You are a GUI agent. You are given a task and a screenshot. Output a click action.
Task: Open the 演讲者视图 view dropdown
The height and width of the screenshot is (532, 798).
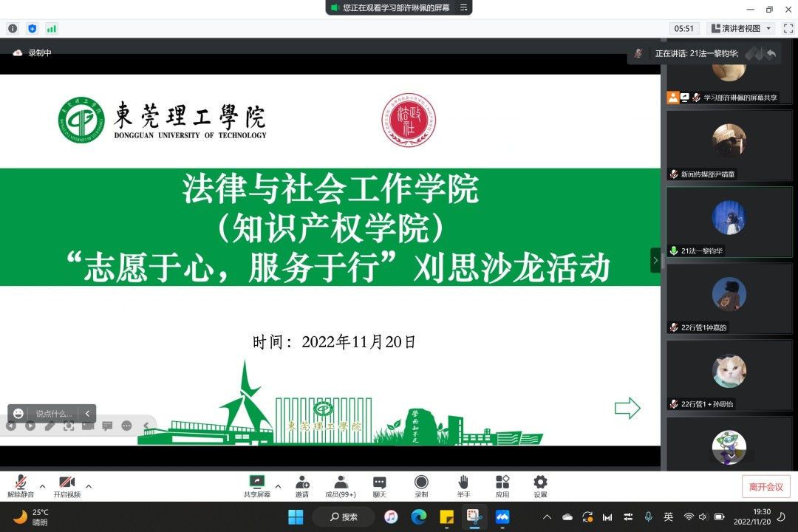pyautogui.click(x=740, y=29)
